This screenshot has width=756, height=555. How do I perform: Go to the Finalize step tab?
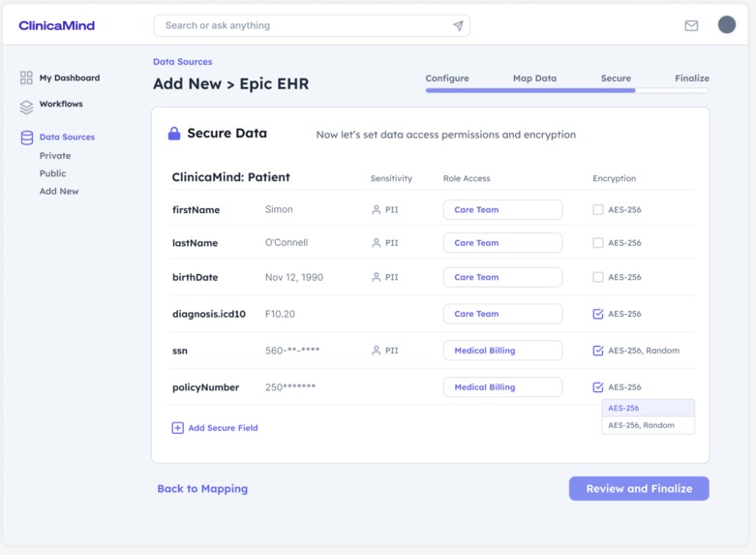pos(692,78)
